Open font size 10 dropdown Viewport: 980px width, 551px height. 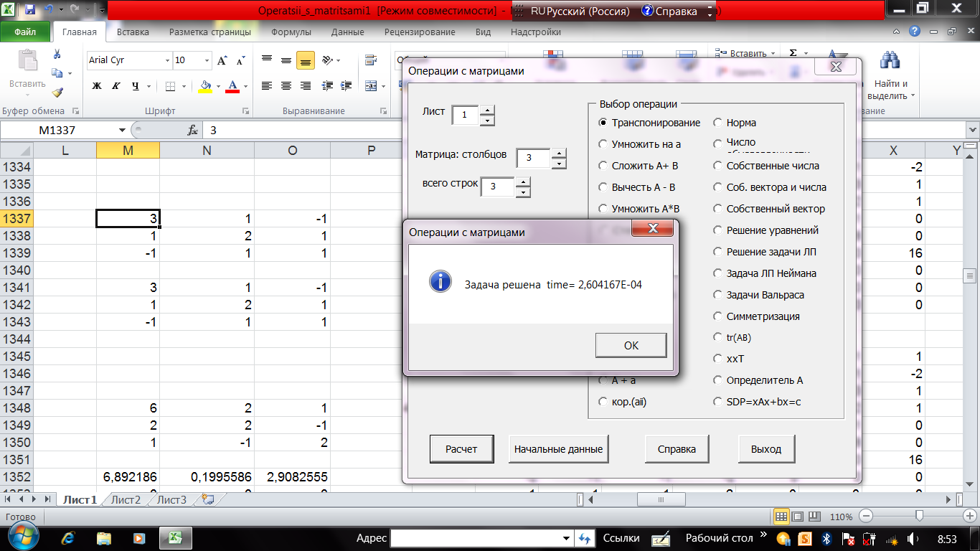coord(208,61)
